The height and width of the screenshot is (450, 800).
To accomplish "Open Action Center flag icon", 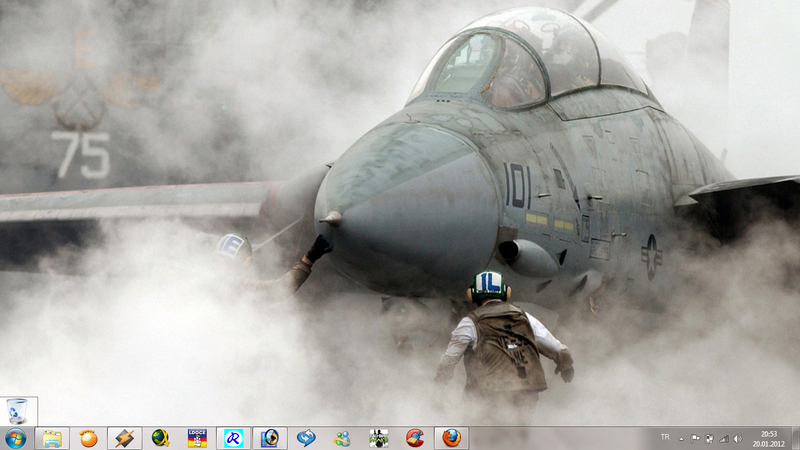I will [696, 438].
